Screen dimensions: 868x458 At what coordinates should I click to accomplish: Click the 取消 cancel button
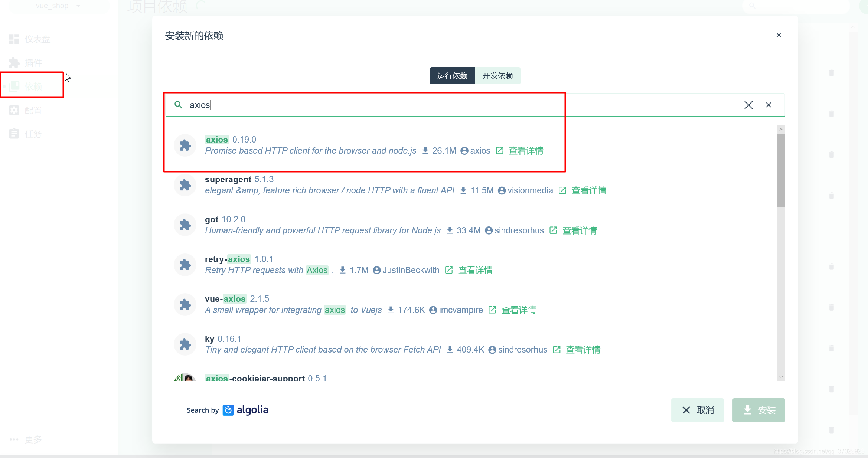[x=697, y=410]
